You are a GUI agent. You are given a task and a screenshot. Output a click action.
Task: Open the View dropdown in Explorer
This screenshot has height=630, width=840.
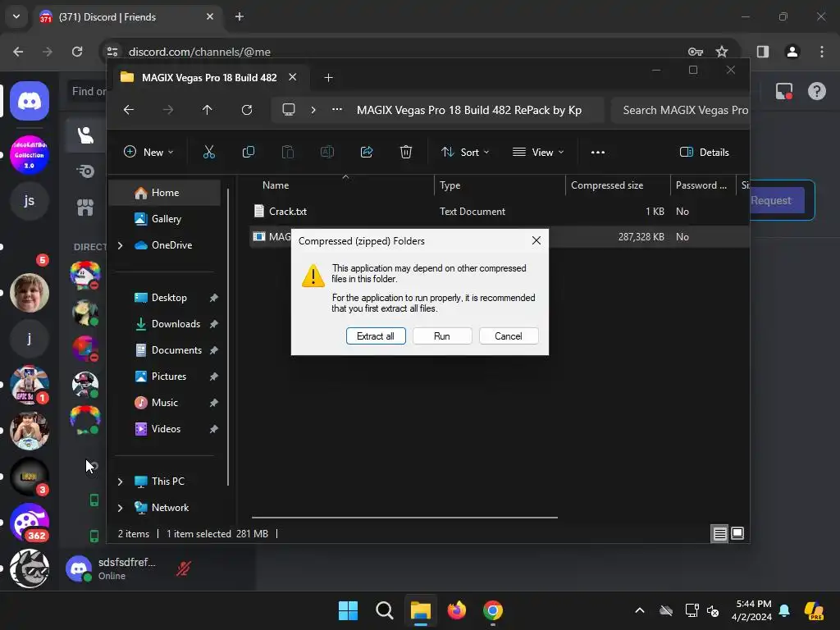pyautogui.click(x=538, y=152)
